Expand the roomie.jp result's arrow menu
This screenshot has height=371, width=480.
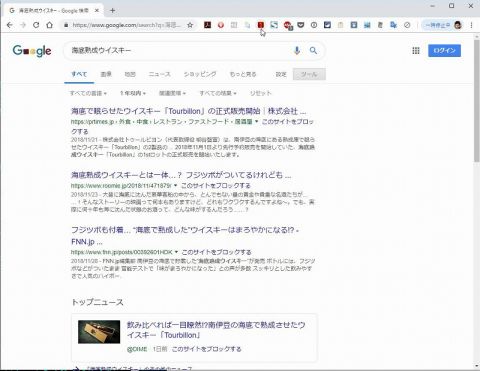[176, 186]
